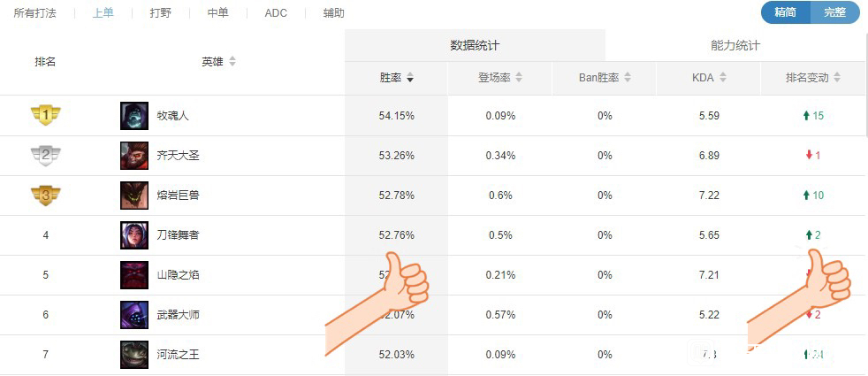The image size is (868, 376).
Task: Click the 所有打法 filter link
Action: tap(34, 13)
